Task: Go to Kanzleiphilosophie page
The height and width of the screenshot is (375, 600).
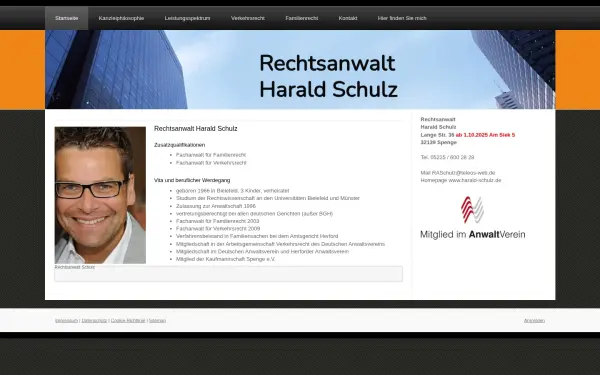Action: [x=121, y=18]
